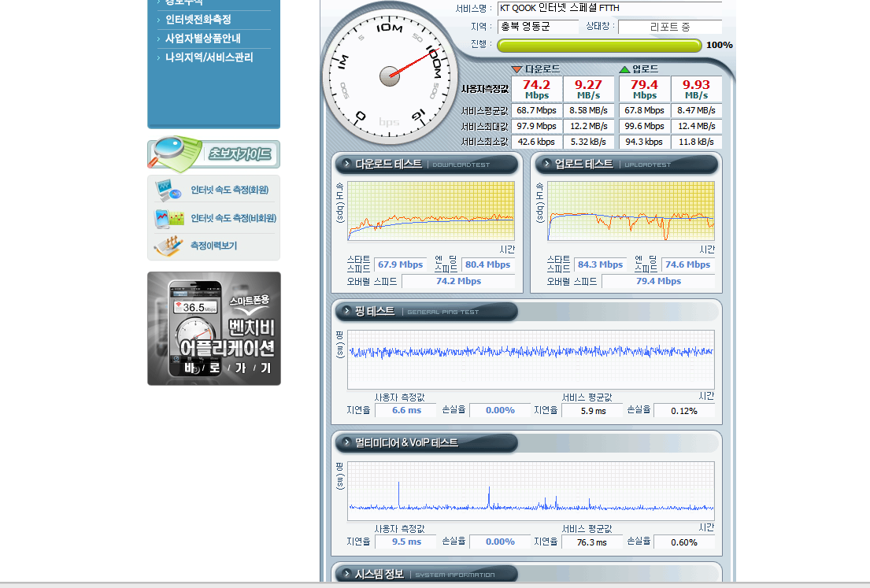This screenshot has height=588, width=870.
Task: Click the 9.27 MB/s download measurement
Action: 588,89
